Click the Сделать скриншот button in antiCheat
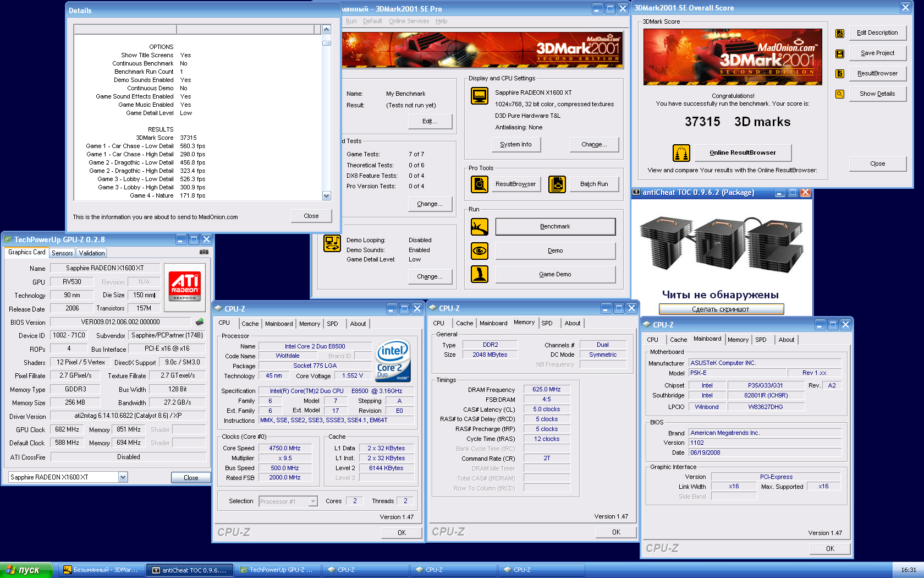This screenshot has height=578, width=924. [x=721, y=309]
